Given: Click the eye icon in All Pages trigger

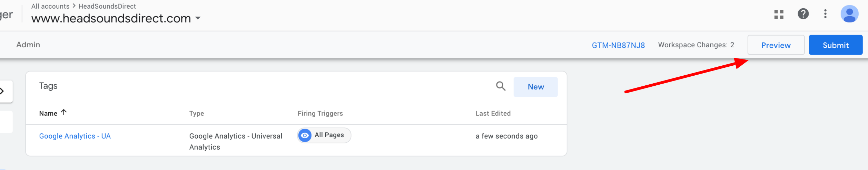Looking at the screenshot, I should coord(305,135).
